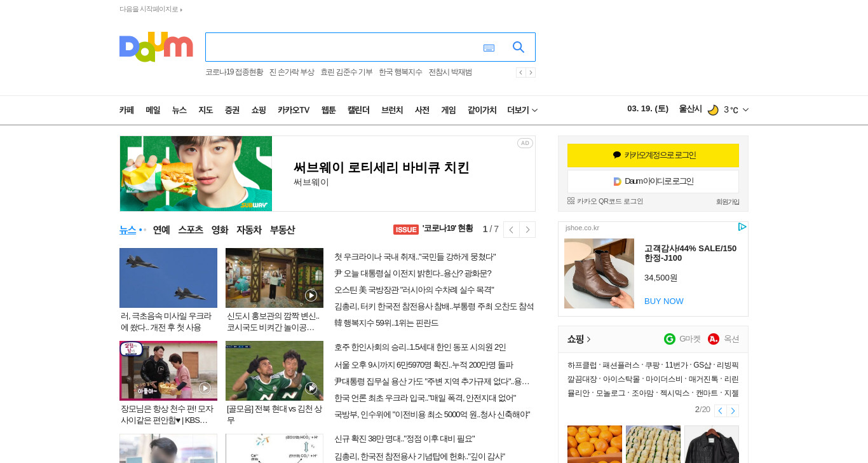This screenshot has height=463, width=868.
Task: Open 뉴스 in the navigation bar
Action: (x=179, y=110)
